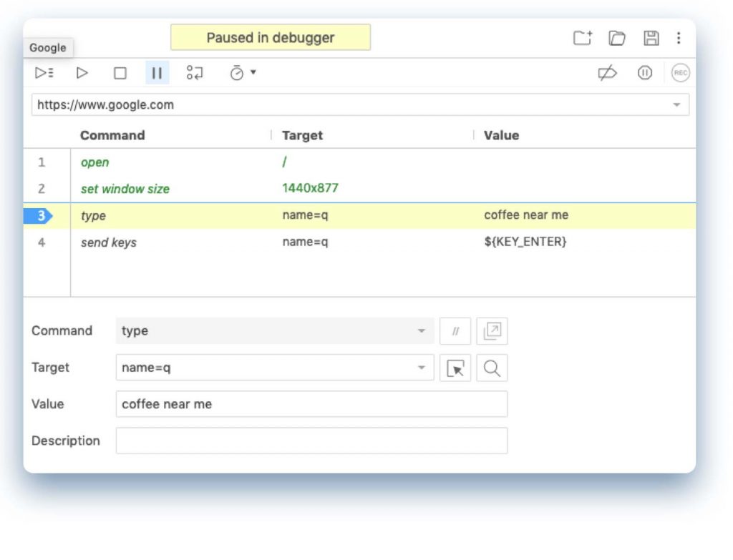Viewport: 733px width, 560px height.
Task: Toggle the Disable breakpoints icon
Action: coord(607,73)
